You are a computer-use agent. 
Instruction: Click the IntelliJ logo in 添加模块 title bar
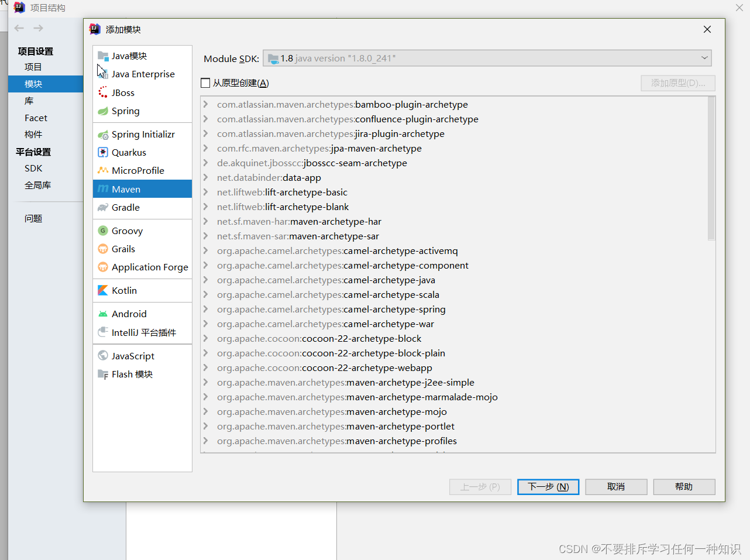tap(95, 29)
